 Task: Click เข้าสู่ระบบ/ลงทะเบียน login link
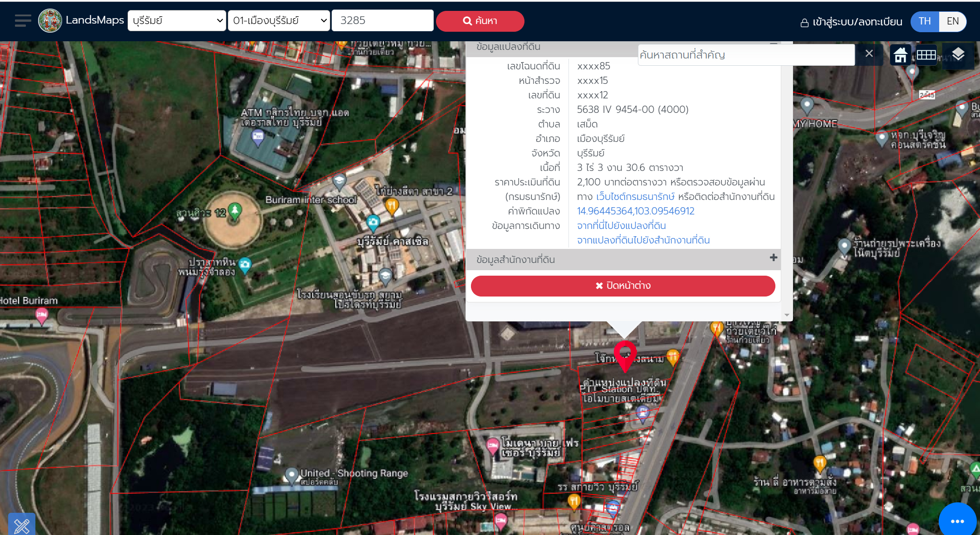tap(851, 22)
